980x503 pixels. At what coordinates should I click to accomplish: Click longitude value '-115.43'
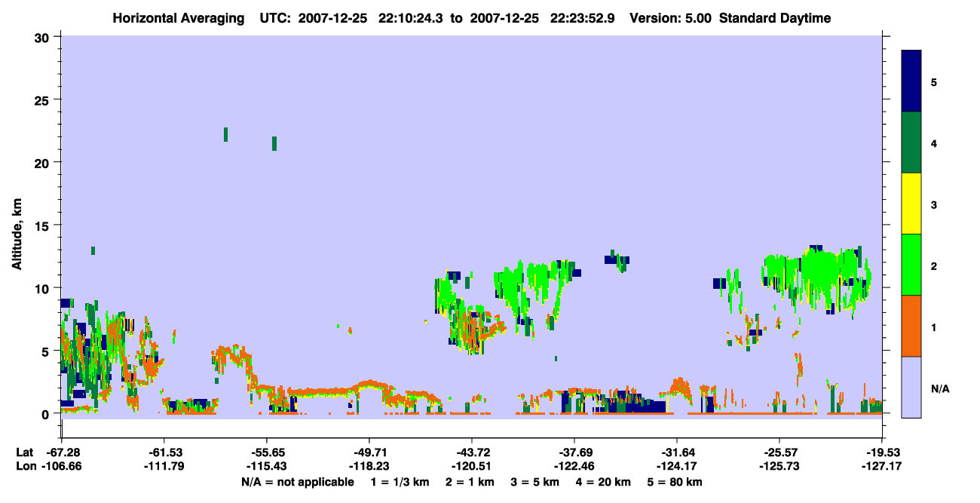pos(266,466)
